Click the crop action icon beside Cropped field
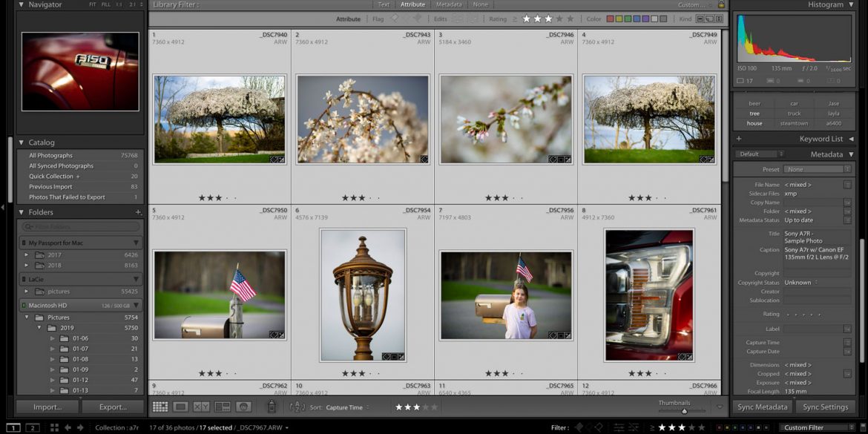The height and width of the screenshot is (434, 868). click(x=847, y=374)
